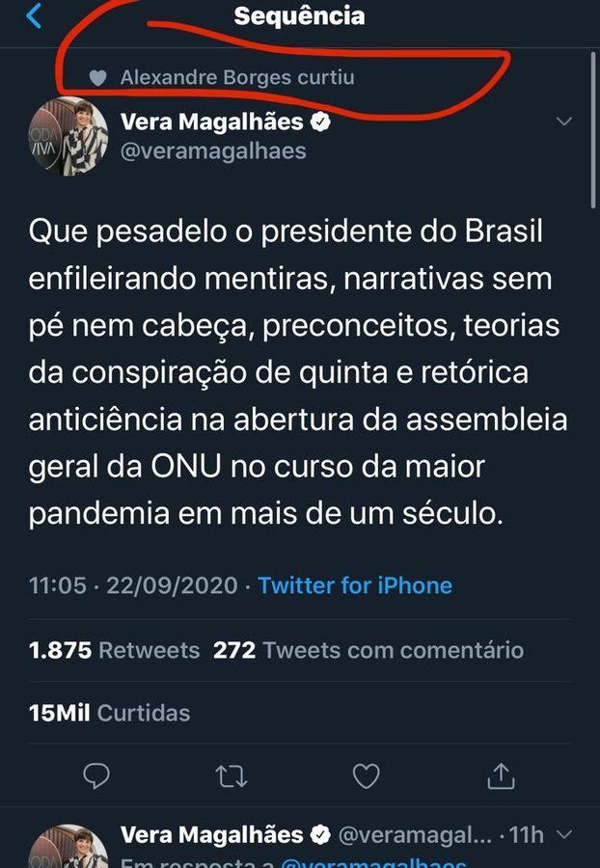Screen dimensions: 600x868
Task: Open the Alexandre Borges curtiu label
Action: tap(237, 77)
